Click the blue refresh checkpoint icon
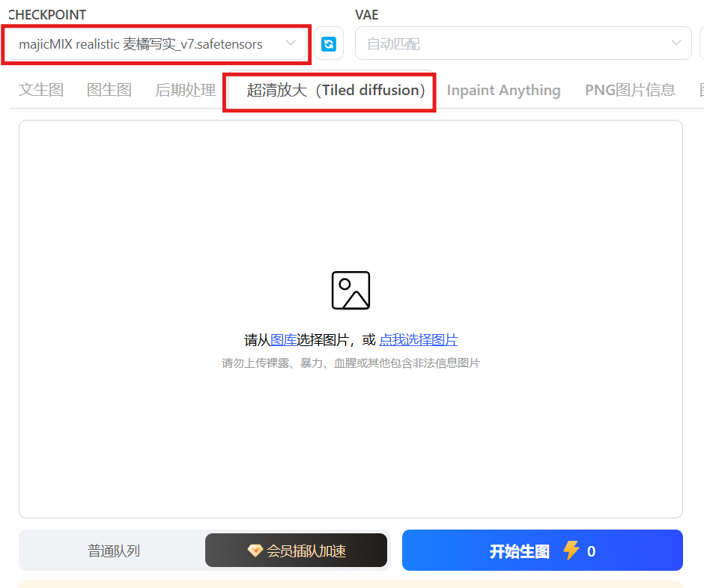The height and width of the screenshot is (588, 704). 329,43
